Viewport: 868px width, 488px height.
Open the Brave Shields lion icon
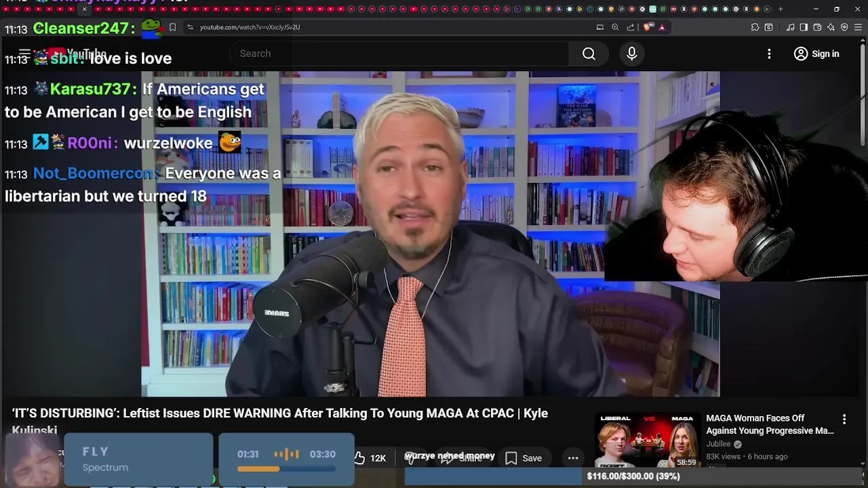tap(648, 27)
